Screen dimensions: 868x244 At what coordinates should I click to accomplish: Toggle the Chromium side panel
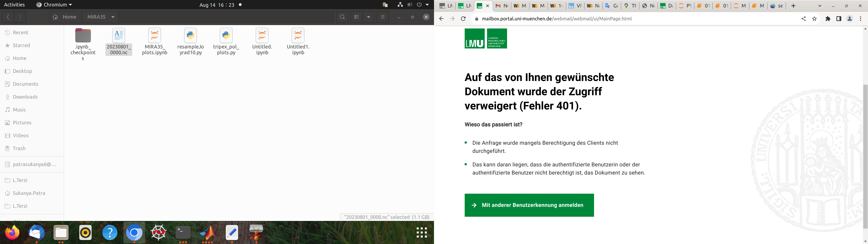839,19
